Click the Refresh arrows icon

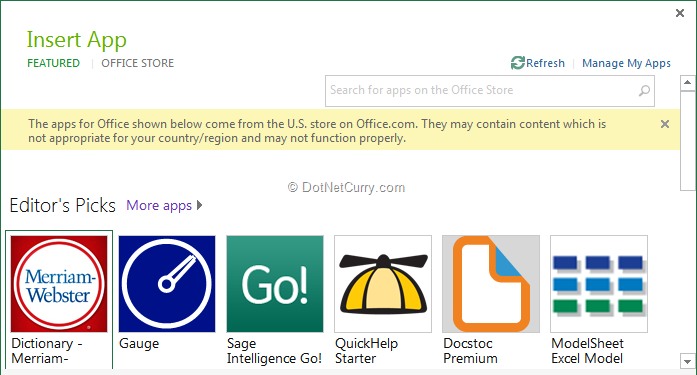(x=518, y=63)
